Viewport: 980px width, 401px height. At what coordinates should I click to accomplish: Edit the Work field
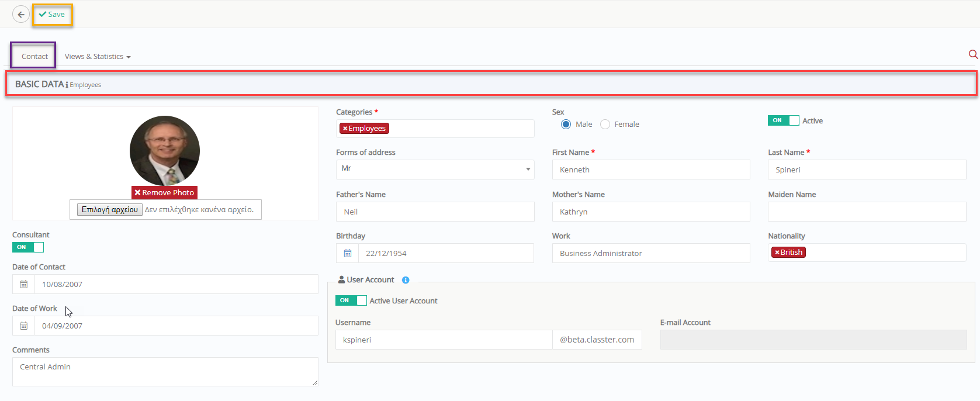[651, 253]
